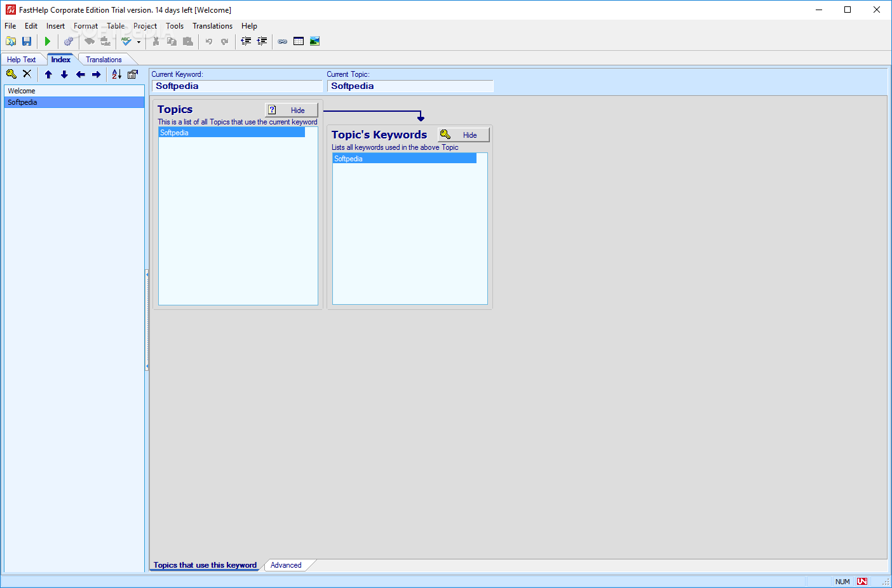Switch to the Translations tab
892x588 pixels.
click(104, 60)
